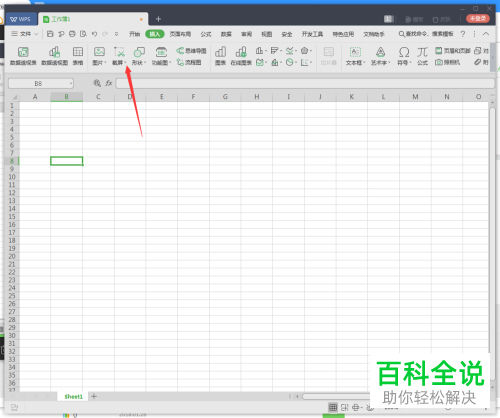Open the customize quick access toolbar dropdown
Image resolution: width=500 pixels, height=418 pixels.
pos(116,34)
